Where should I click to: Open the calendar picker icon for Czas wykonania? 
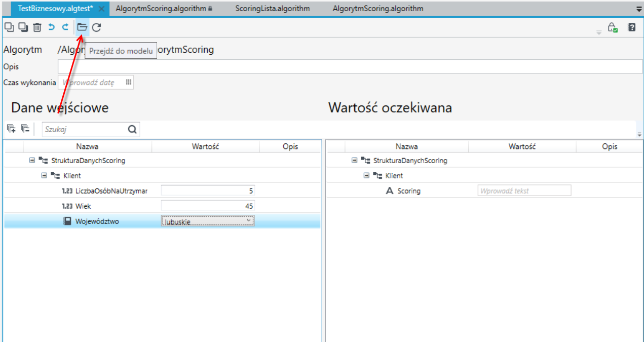[129, 82]
